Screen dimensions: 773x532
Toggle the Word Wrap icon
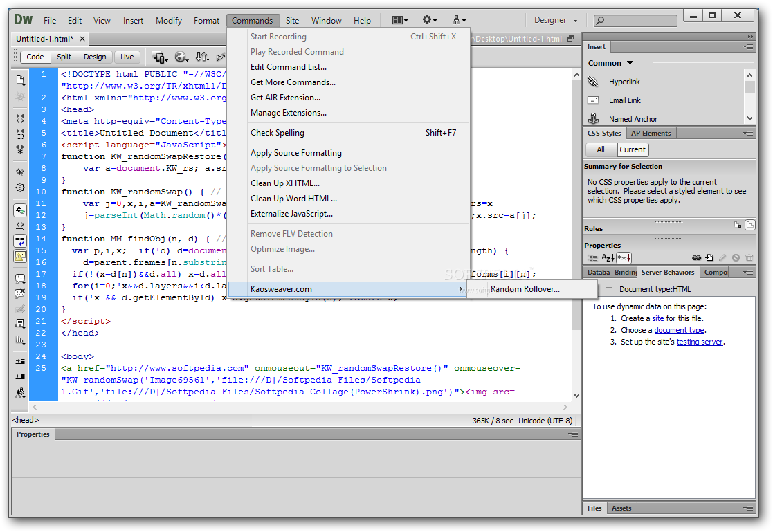(19, 241)
